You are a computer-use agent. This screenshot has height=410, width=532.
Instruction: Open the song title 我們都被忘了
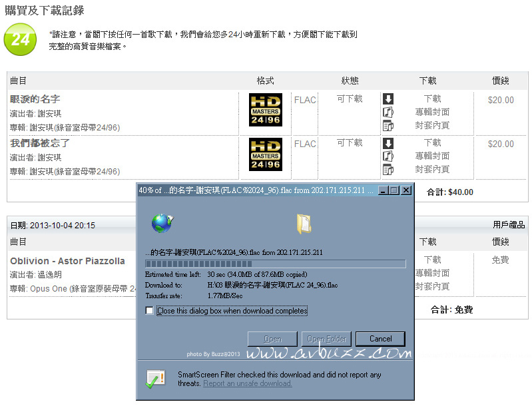coord(40,143)
